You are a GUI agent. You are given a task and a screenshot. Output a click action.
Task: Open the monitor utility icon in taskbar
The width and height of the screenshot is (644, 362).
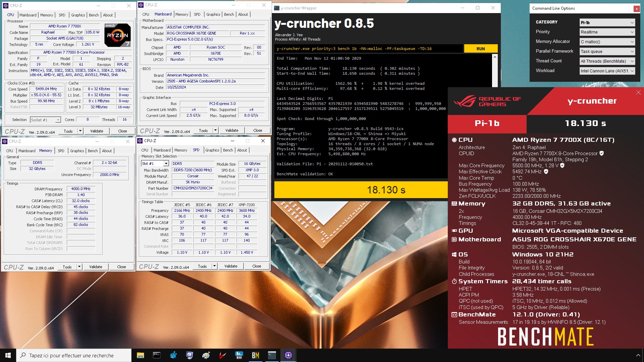click(190, 355)
